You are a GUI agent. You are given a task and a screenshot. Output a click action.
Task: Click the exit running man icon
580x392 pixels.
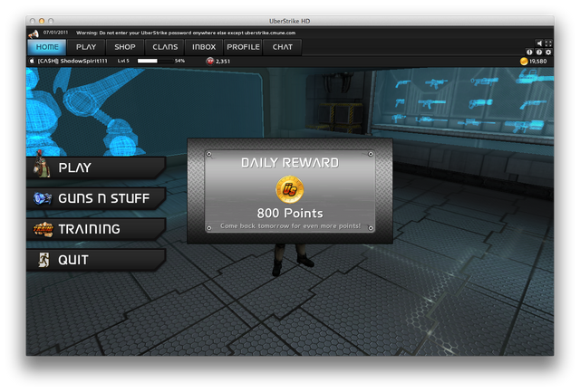coord(43,260)
